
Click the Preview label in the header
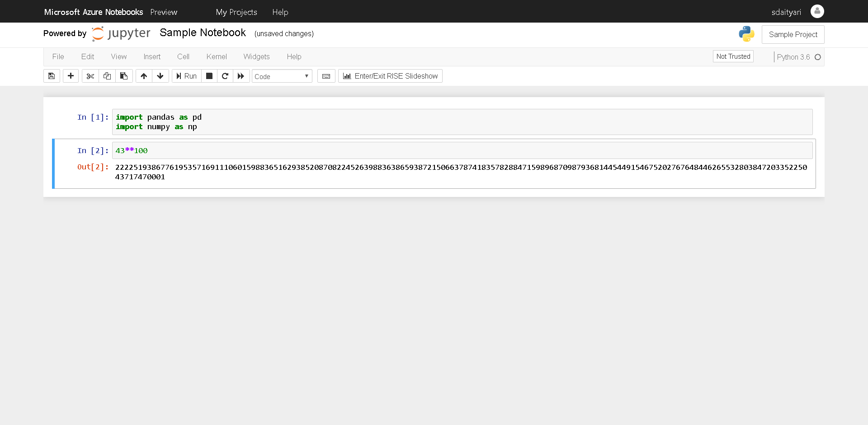pyautogui.click(x=164, y=12)
